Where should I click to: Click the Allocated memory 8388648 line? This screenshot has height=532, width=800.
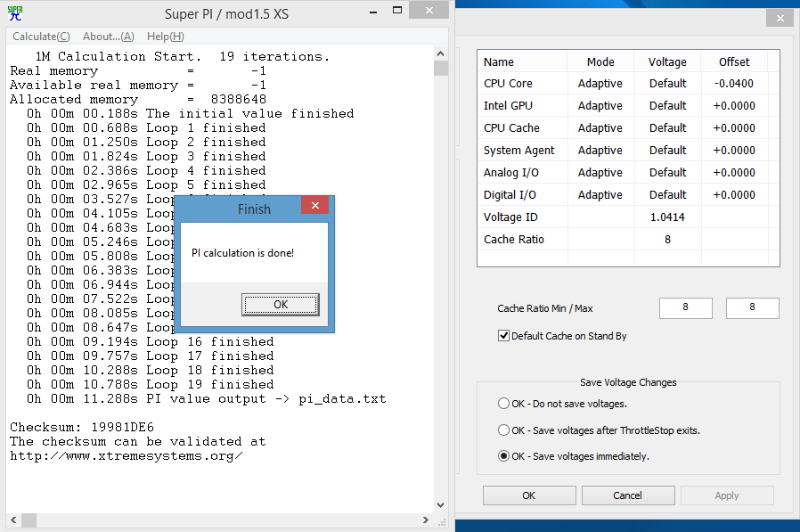click(x=138, y=99)
